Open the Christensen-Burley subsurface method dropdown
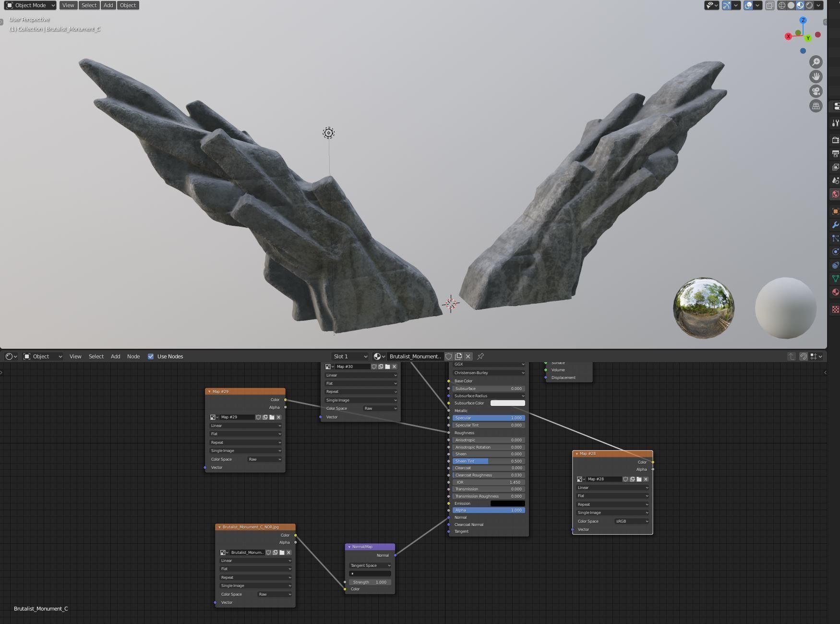The image size is (840, 624). (489, 373)
